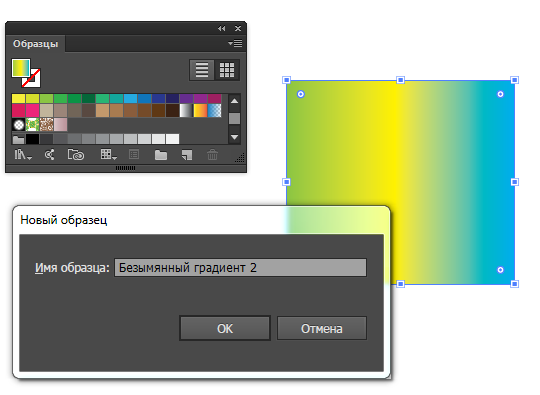The width and height of the screenshot is (540, 395).
Task: Confirm the new swatch with OK
Action: click(225, 329)
